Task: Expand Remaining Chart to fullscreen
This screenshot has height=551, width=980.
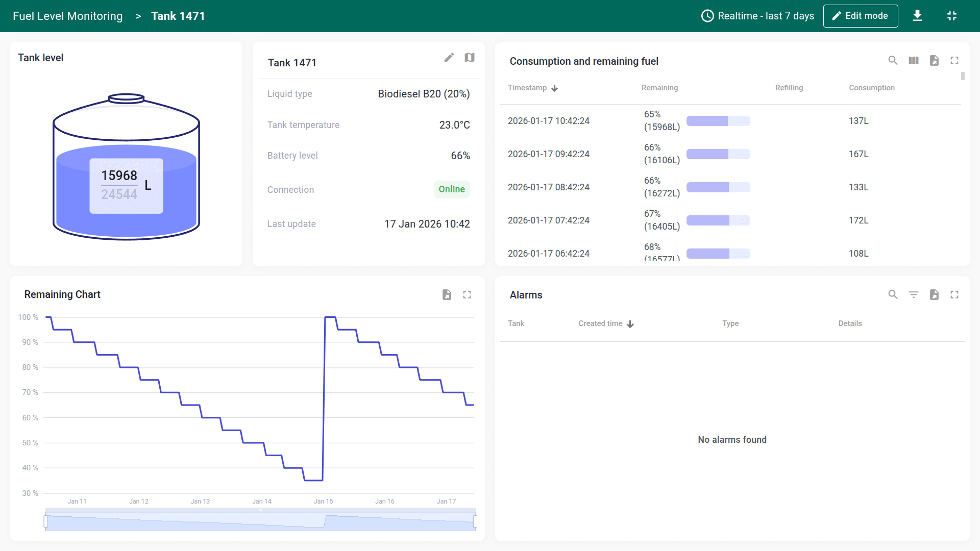Action: click(x=467, y=294)
